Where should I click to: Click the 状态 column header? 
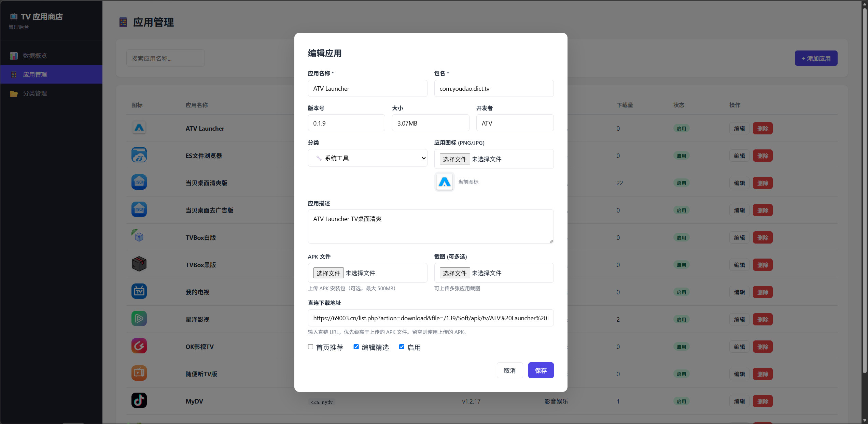coord(679,105)
